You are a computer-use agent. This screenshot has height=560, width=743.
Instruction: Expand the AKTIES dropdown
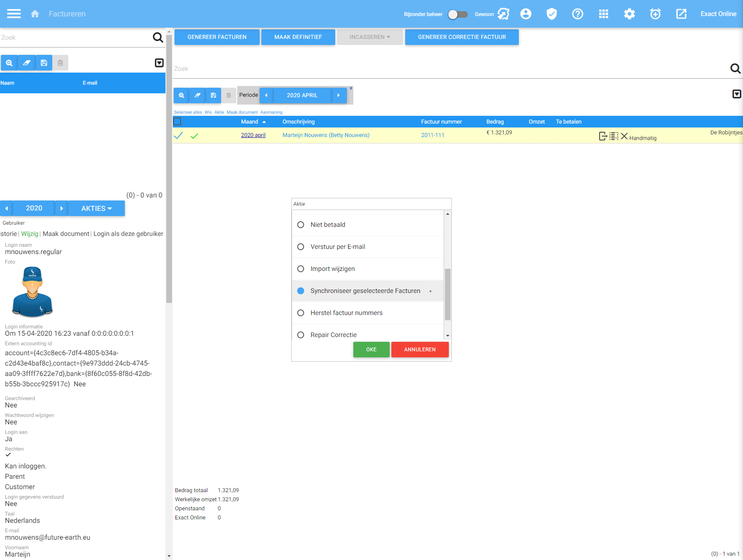[x=96, y=208]
